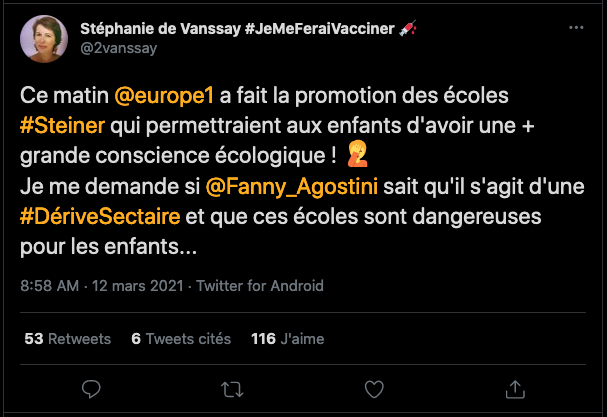Like the tweet with the heart icon
The image size is (607, 417).
(374, 388)
